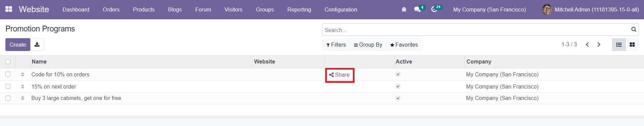Open the Blogs menu
Screen dimensions: 644x126
coord(175,9)
